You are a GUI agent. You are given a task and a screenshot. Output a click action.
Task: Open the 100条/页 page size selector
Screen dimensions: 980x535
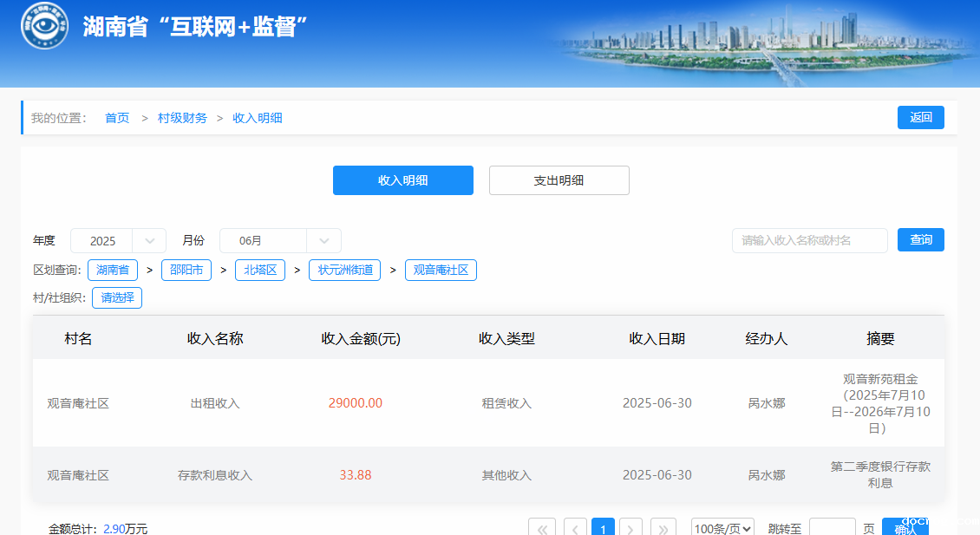[722, 528]
